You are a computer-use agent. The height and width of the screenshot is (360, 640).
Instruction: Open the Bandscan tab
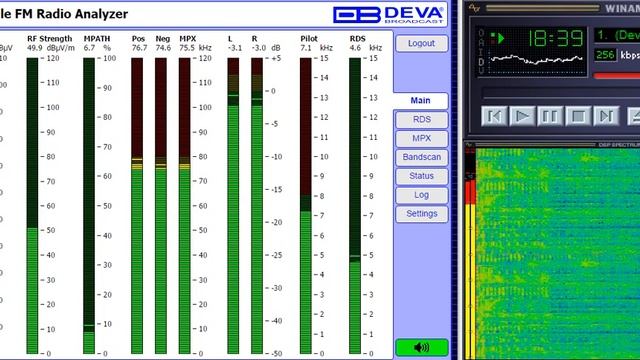422,157
